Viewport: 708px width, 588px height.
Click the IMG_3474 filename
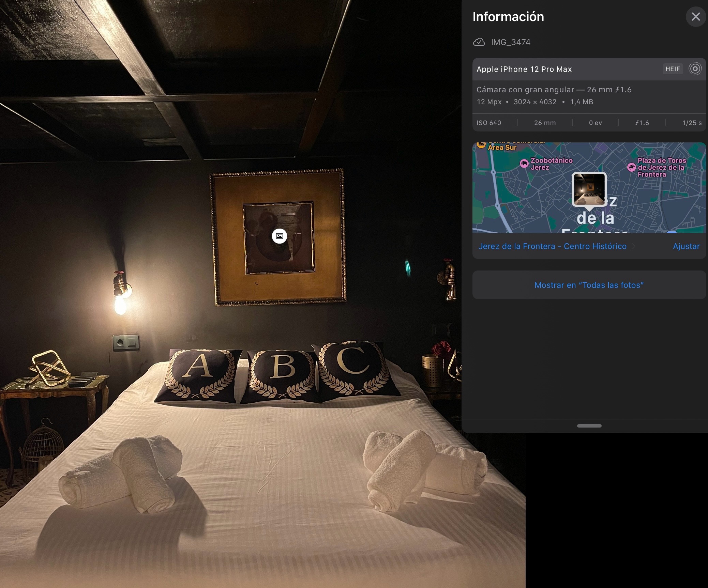[x=510, y=42]
